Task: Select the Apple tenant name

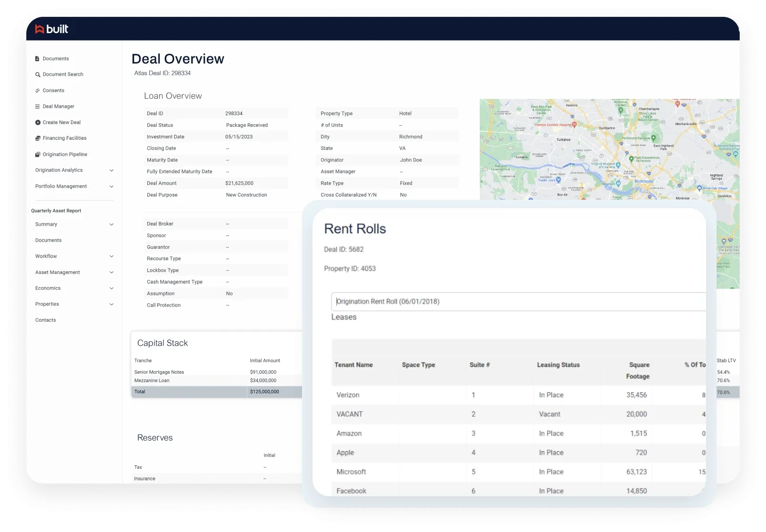Action: click(x=345, y=453)
